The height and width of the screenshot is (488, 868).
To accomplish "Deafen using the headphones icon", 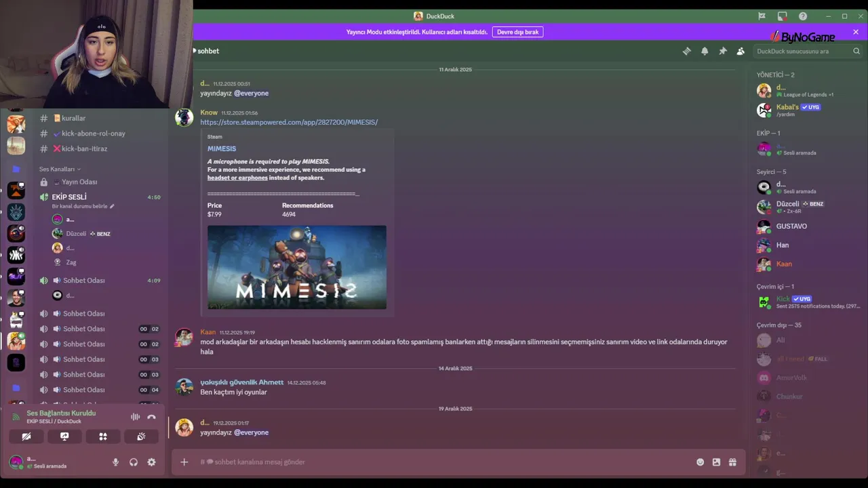I will point(134,462).
